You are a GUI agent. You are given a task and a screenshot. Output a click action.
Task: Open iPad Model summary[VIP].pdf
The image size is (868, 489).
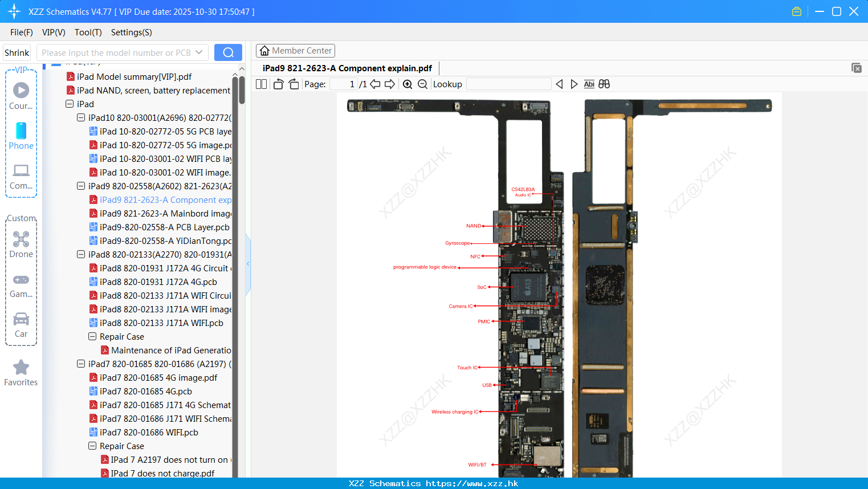[x=135, y=76]
